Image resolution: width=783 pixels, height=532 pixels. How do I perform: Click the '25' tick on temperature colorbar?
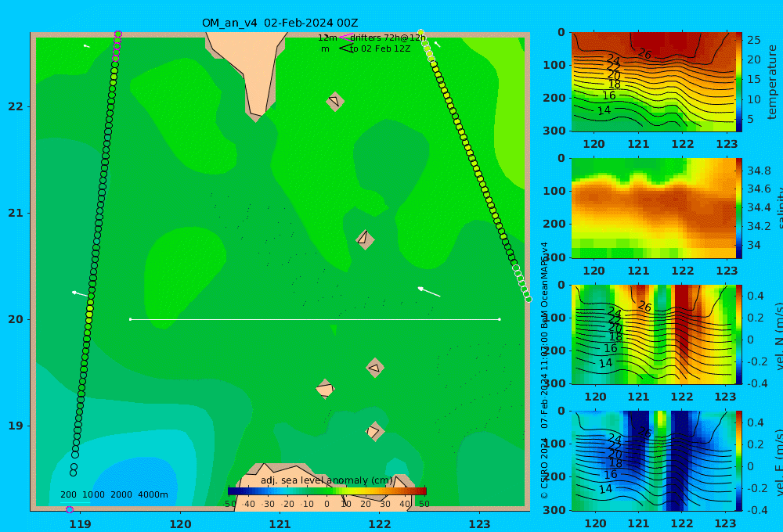tap(753, 39)
